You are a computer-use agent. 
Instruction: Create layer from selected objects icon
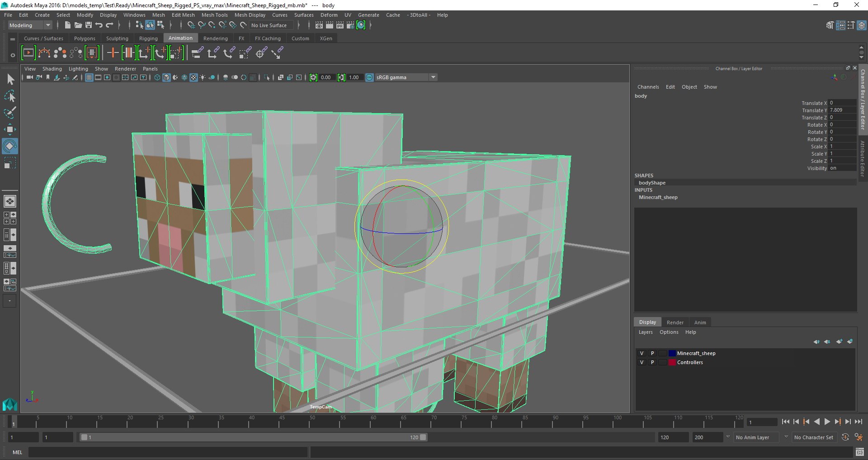[x=850, y=341]
